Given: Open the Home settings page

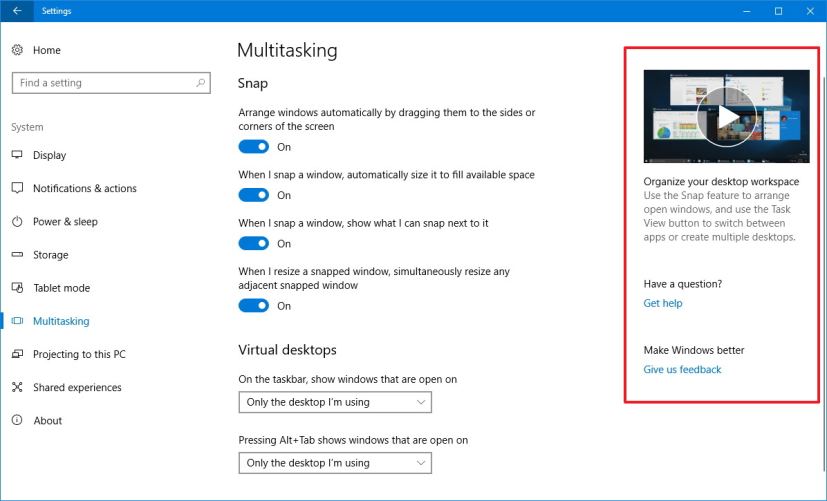Looking at the screenshot, I should pyautogui.click(x=46, y=50).
